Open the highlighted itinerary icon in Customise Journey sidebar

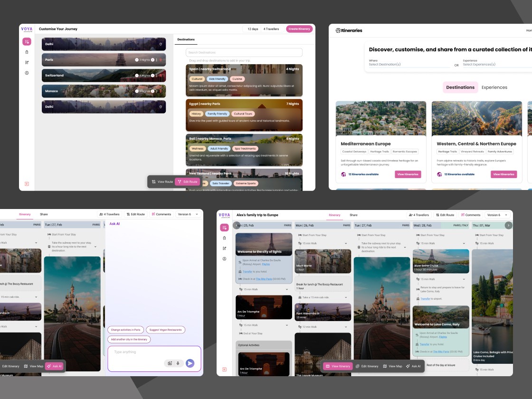[x=27, y=42]
